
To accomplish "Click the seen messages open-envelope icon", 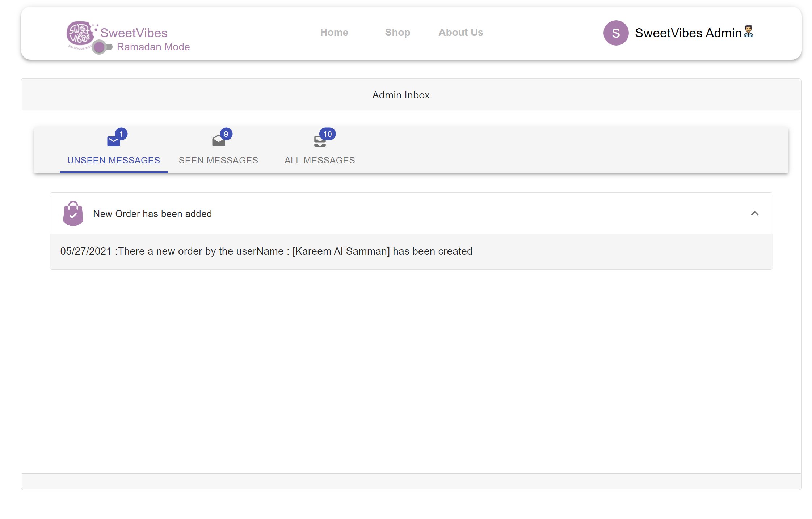I will 218,141.
